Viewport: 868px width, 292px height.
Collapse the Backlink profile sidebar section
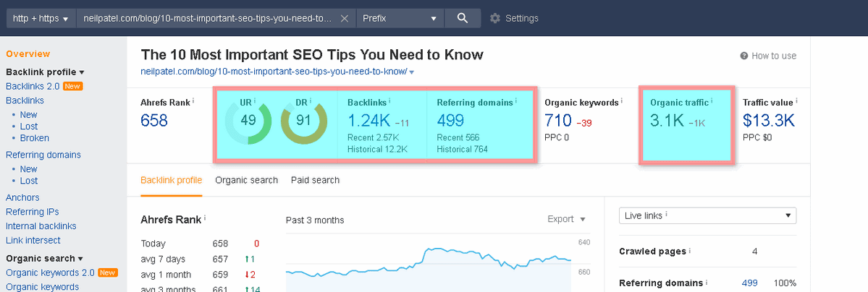pos(45,72)
